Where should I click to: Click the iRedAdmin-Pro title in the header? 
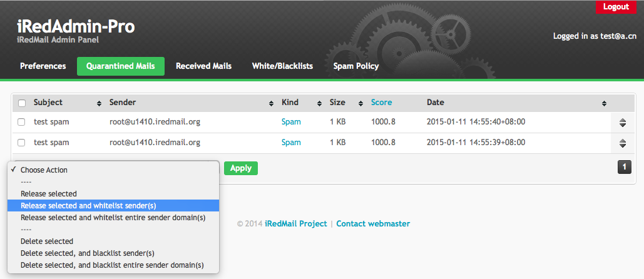[76, 27]
